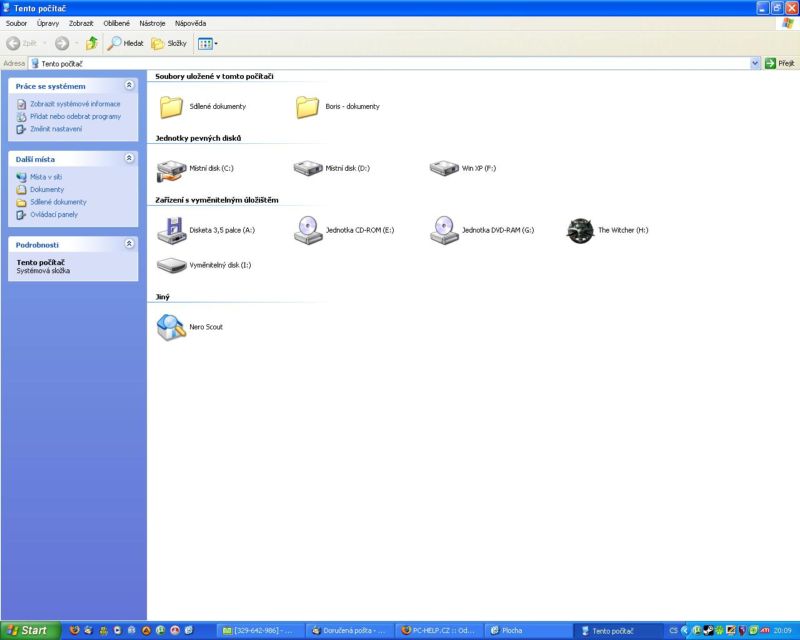Collapse the Další místa panel
This screenshot has width=800, height=640.
coord(129,158)
